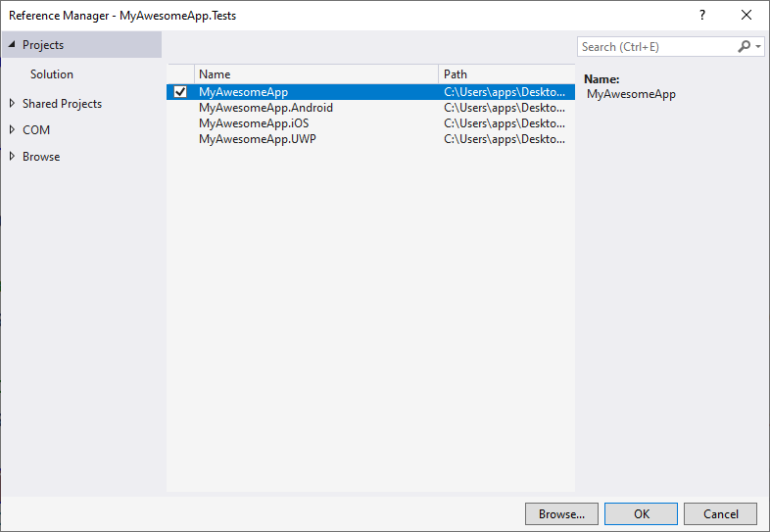Open the search options dropdown arrow

pos(758,47)
